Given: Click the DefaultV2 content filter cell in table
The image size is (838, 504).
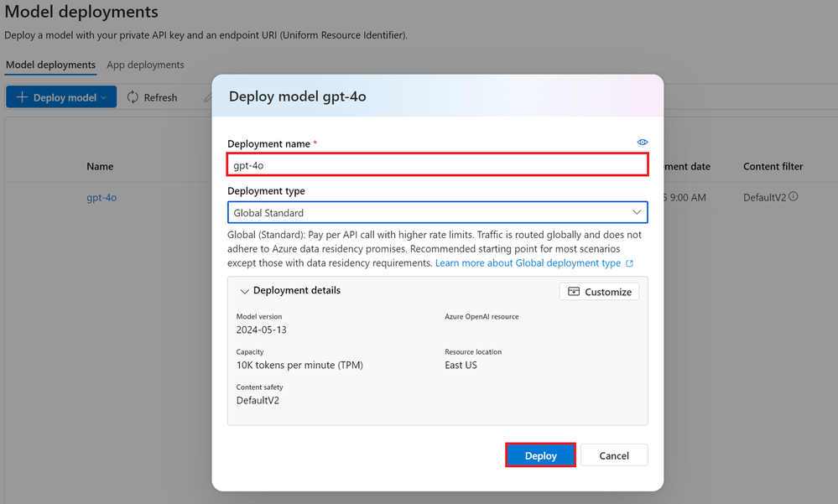Looking at the screenshot, I should click(x=765, y=197).
